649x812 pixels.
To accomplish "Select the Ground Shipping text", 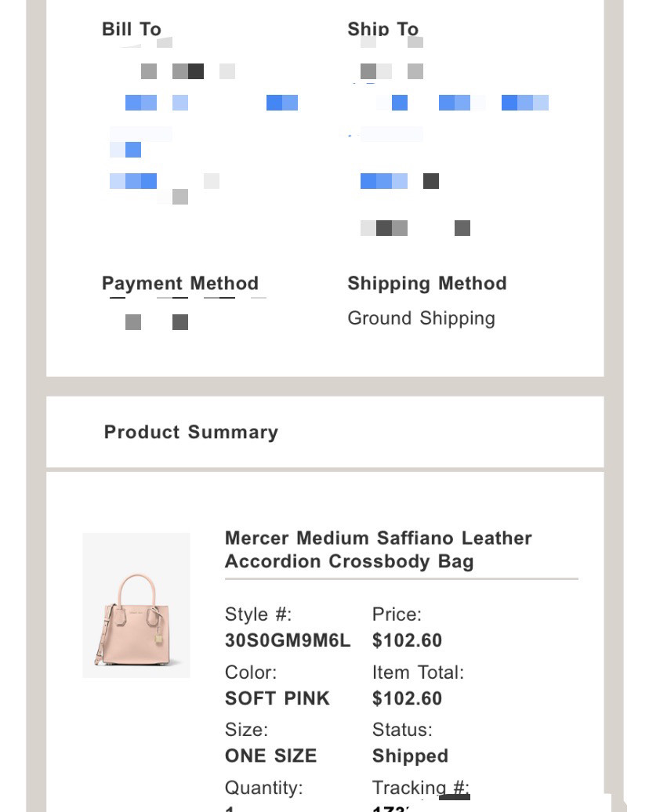I will pyautogui.click(x=421, y=318).
